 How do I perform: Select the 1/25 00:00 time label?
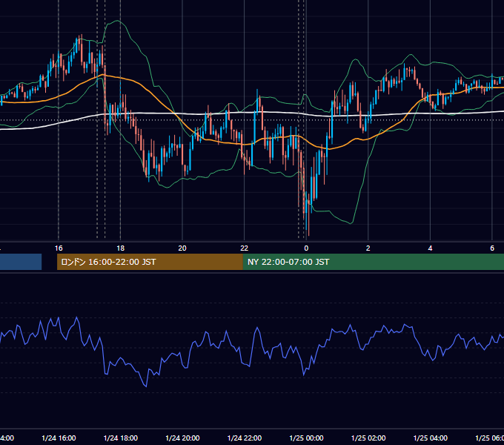[x=306, y=438]
